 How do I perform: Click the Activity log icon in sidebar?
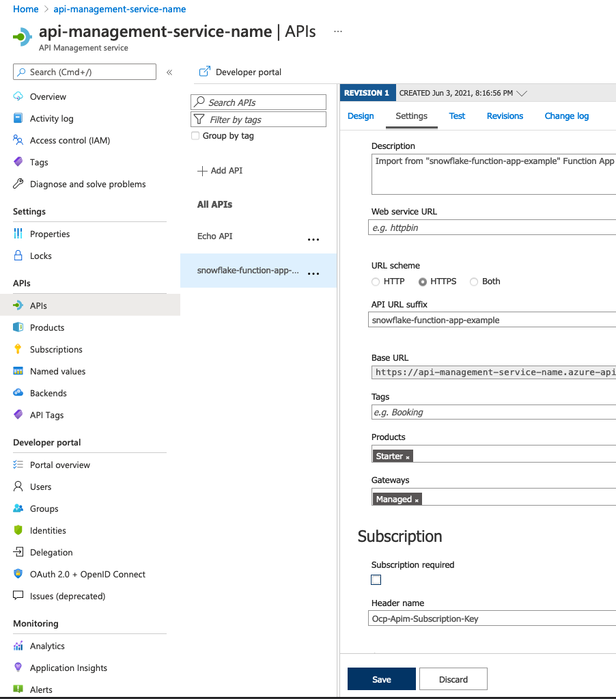tap(18, 118)
